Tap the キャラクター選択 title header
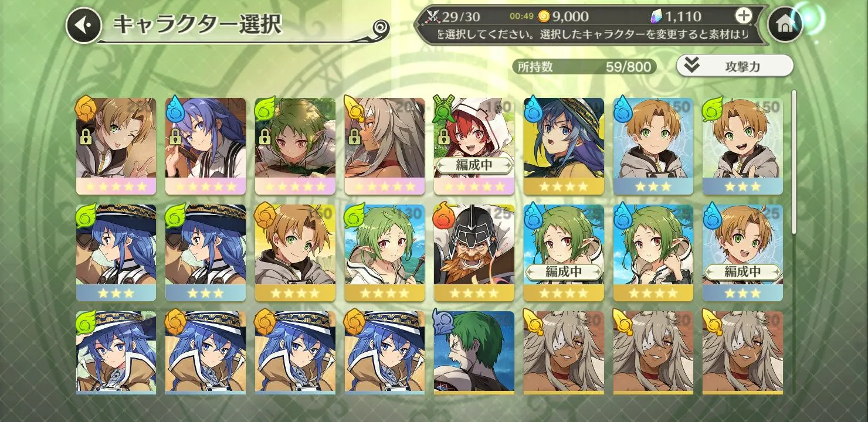The height and width of the screenshot is (422, 868). [x=196, y=25]
